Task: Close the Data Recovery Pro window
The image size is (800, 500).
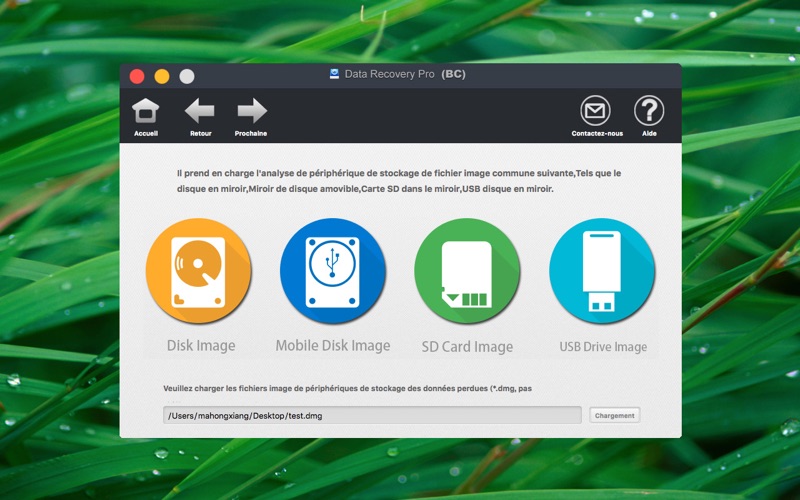Action: coord(137,77)
